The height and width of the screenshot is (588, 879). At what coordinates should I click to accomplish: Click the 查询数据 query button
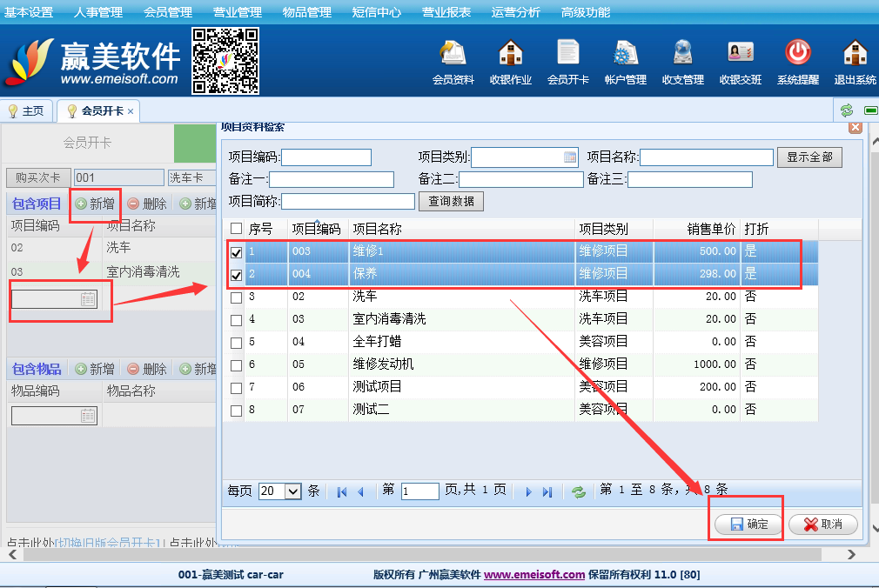[x=452, y=202]
